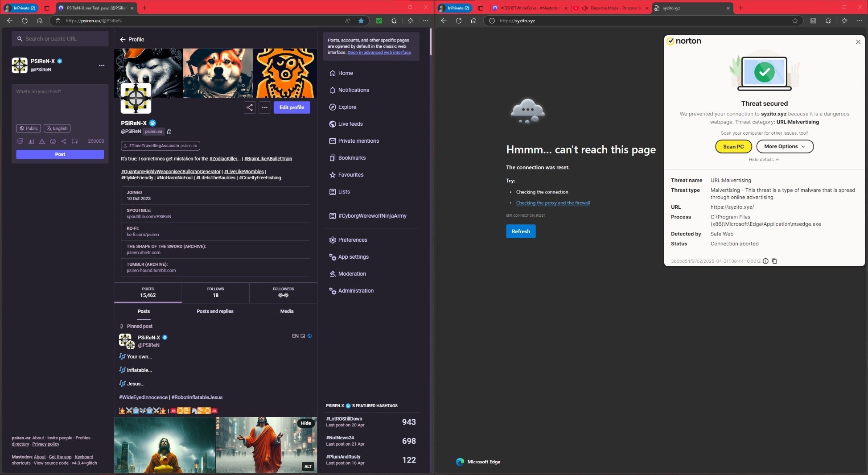The width and height of the screenshot is (868, 475).
Task: Open the emoji picker in compose box
Action: (x=53, y=141)
